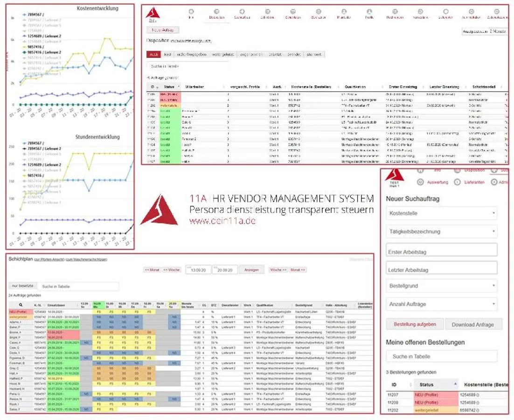Click the Bestellung aufgeben button
Image resolution: width=514 pixels, height=420 pixels.
pos(415,324)
